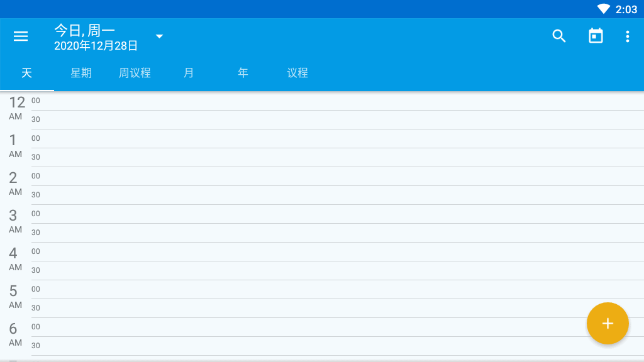Select the 4 AM :30 time slot
The image size is (644, 362).
coord(338,271)
